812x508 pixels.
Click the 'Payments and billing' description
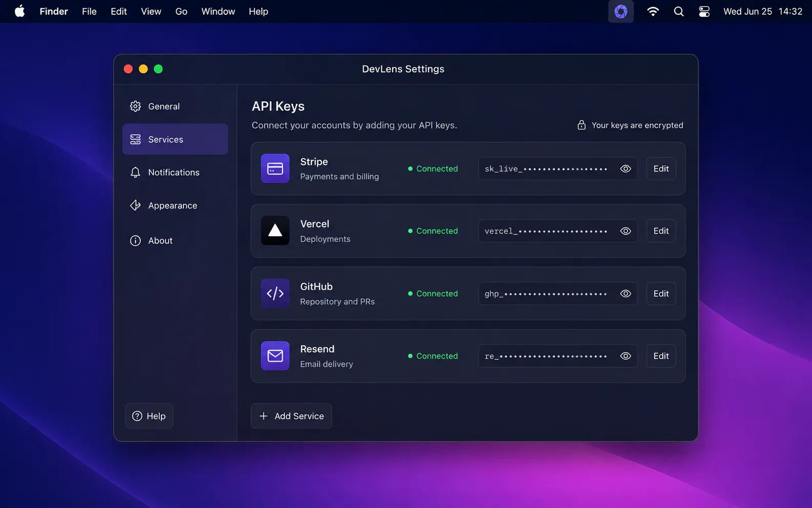(x=339, y=176)
